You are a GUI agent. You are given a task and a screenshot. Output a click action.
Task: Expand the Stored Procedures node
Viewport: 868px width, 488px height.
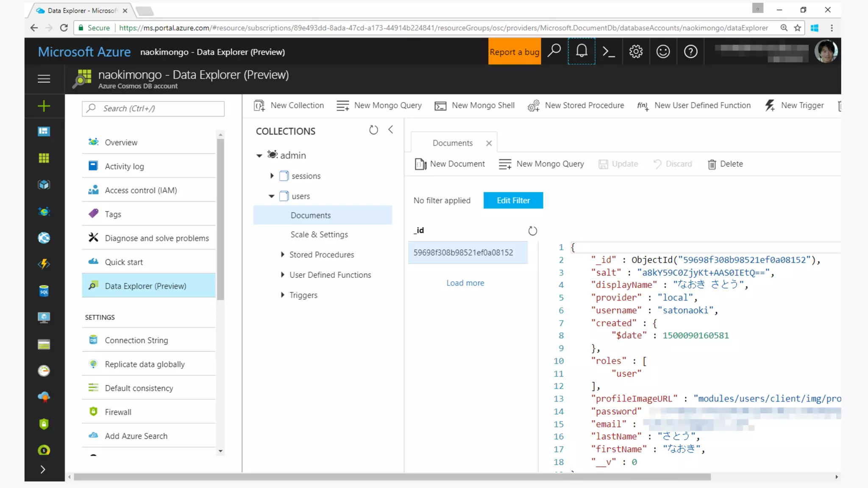282,255
